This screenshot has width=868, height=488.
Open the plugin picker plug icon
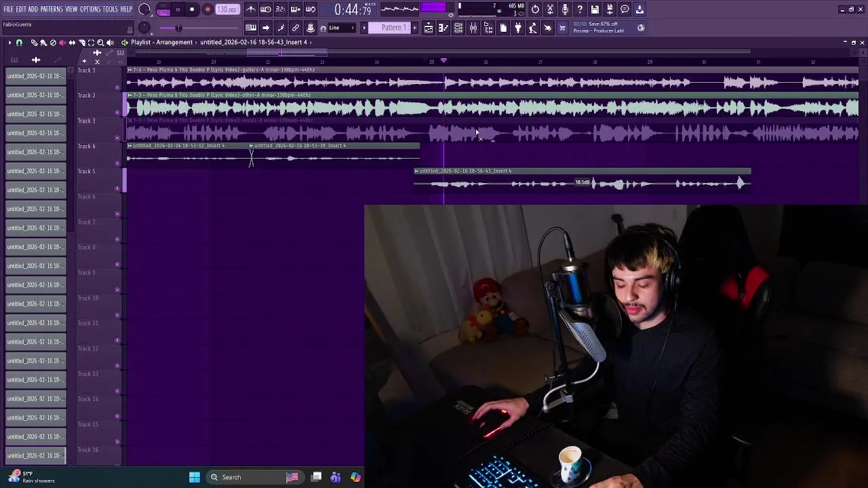pyautogui.click(x=518, y=28)
